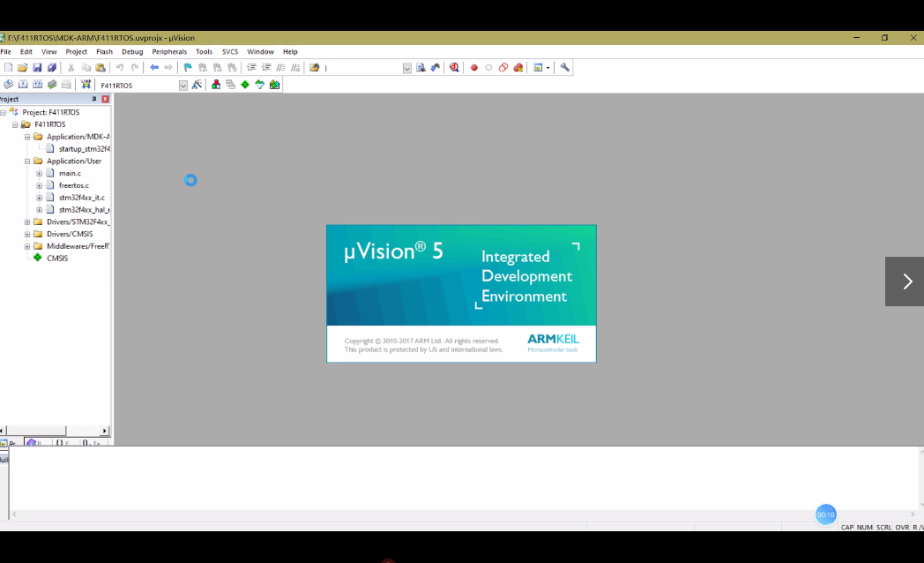
Task: Open the Window menu
Action: 260,52
